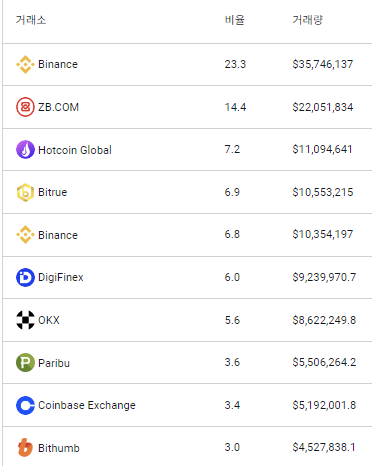The width and height of the screenshot is (372, 466).
Task: Click the orange Bithumb logo icon
Action: tap(25, 448)
